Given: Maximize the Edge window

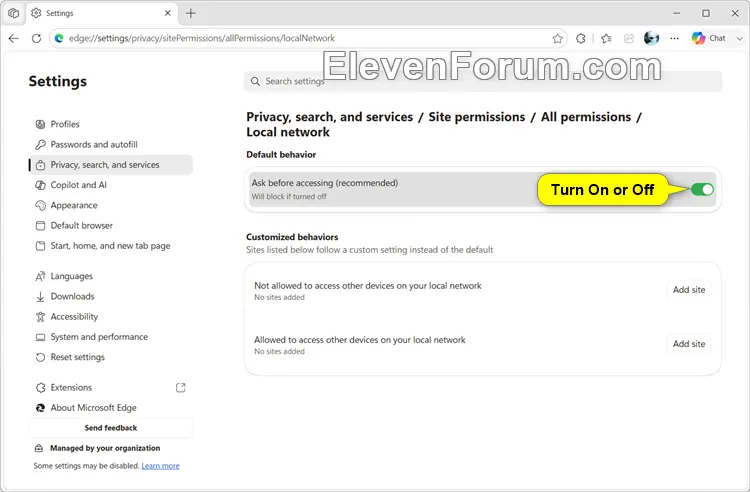Looking at the screenshot, I should coord(706,13).
